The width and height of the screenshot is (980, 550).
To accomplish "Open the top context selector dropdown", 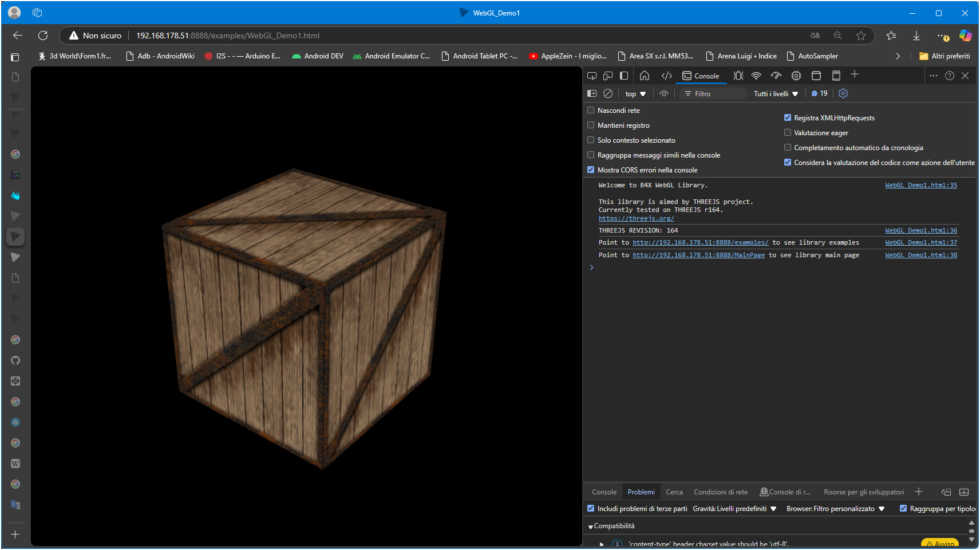I will tap(635, 93).
